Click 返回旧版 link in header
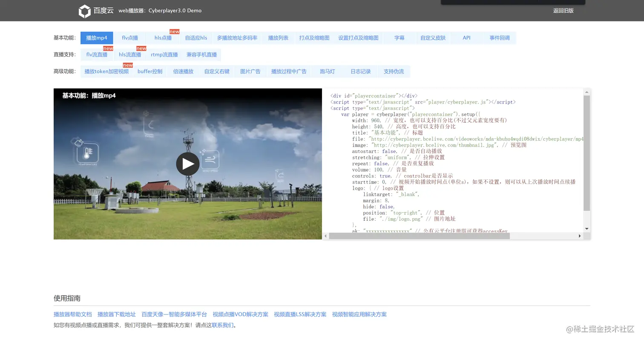The image size is (644, 343). [x=563, y=11]
